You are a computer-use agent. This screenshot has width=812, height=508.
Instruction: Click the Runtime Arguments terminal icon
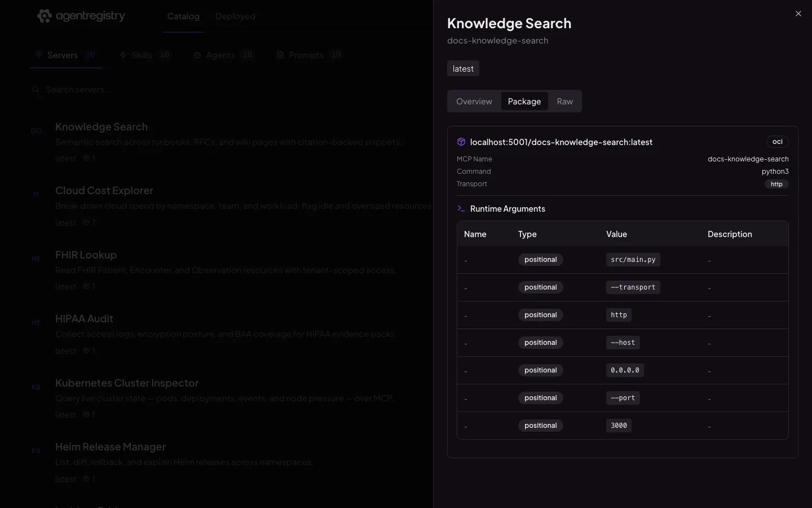pos(461,209)
